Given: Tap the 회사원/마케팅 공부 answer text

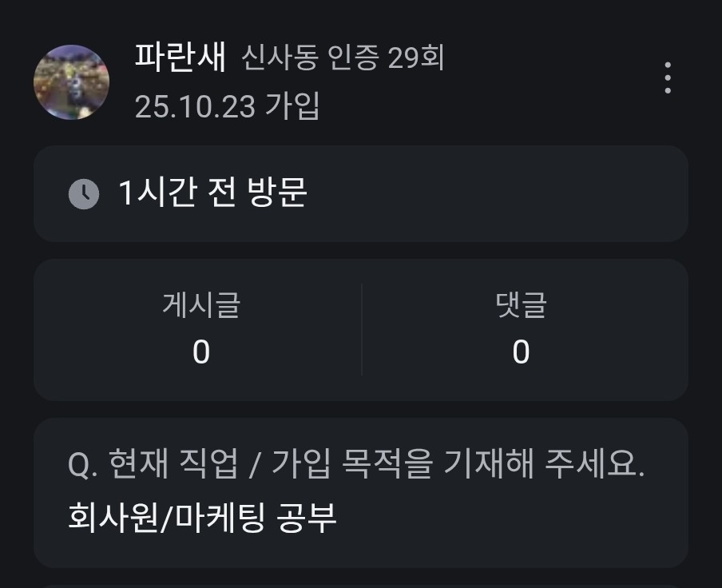Looking at the screenshot, I should [202, 518].
